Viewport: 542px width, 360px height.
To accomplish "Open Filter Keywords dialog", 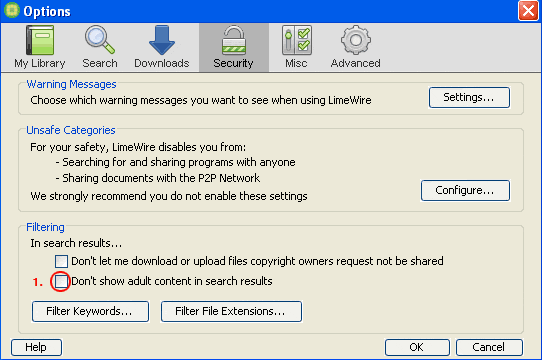I will 90,311.
